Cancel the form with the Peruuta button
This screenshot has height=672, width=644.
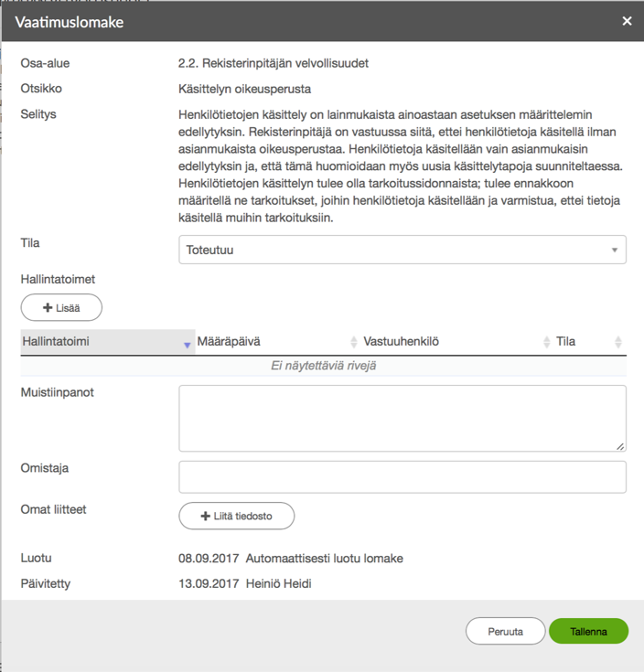(505, 632)
